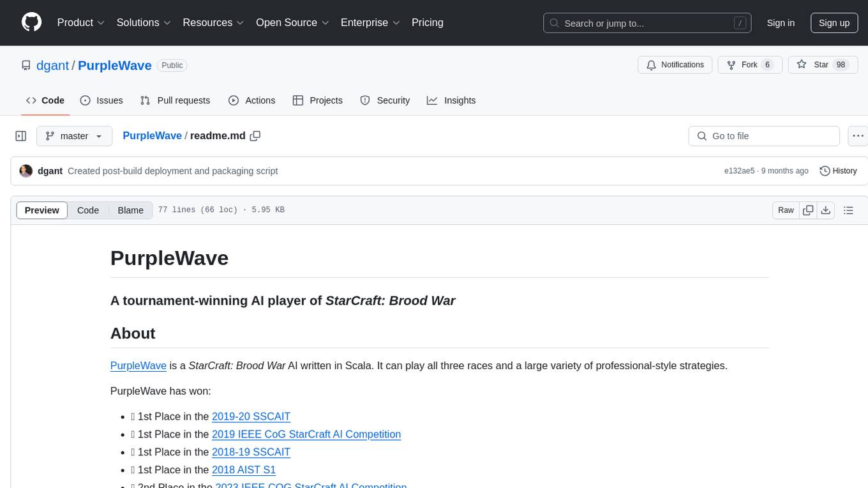Open the PurpleWave breadcrumb folder link
The image size is (868, 488).
[x=152, y=136]
